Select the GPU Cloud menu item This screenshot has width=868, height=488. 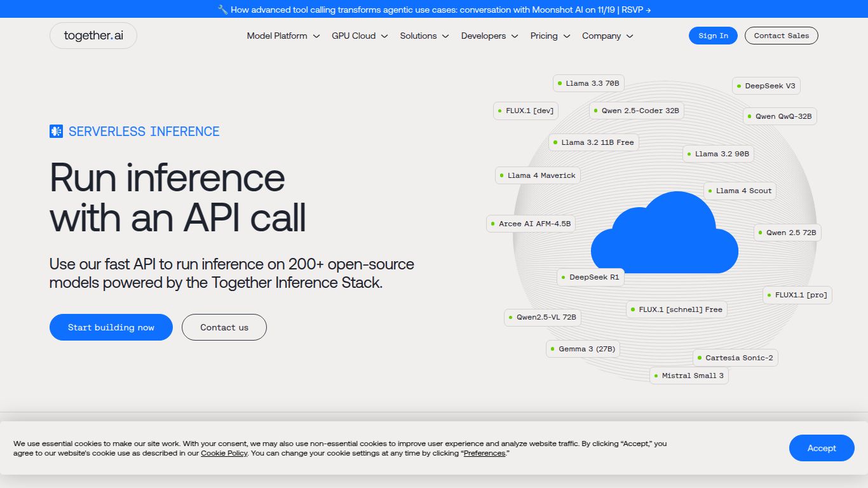click(x=359, y=36)
